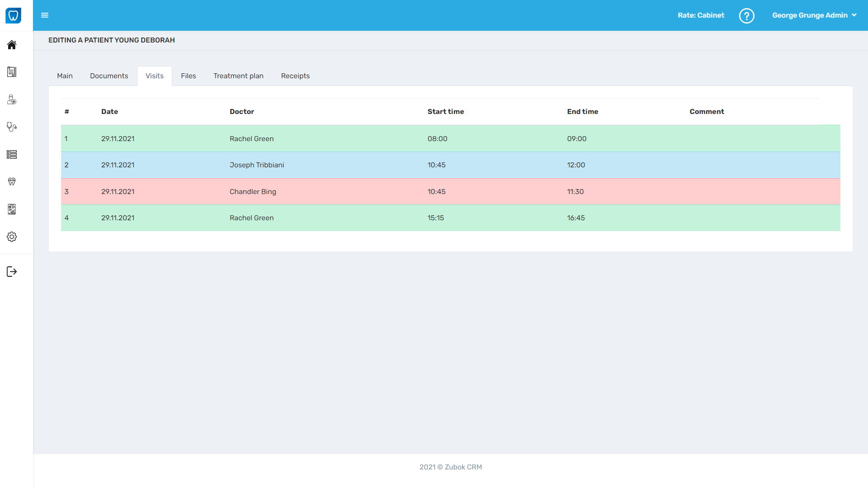This screenshot has height=488, width=868.
Task: Select the stethoscope doctors icon
Action: [11, 127]
